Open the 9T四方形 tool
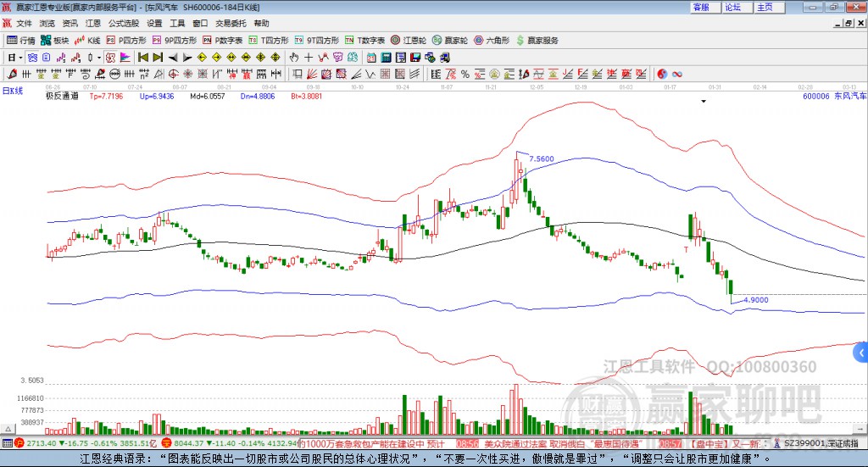This screenshot has height=467, width=868. click(317, 41)
